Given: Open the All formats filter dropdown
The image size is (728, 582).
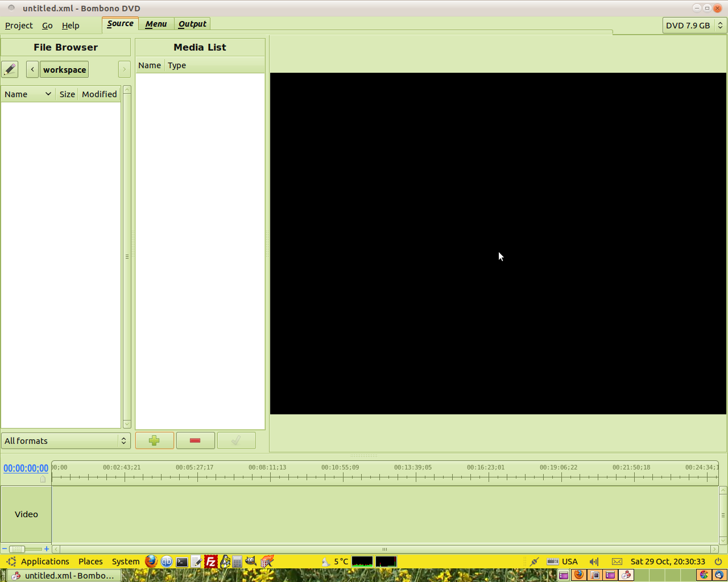Looking at the screenshot, I should click(65, 441).
